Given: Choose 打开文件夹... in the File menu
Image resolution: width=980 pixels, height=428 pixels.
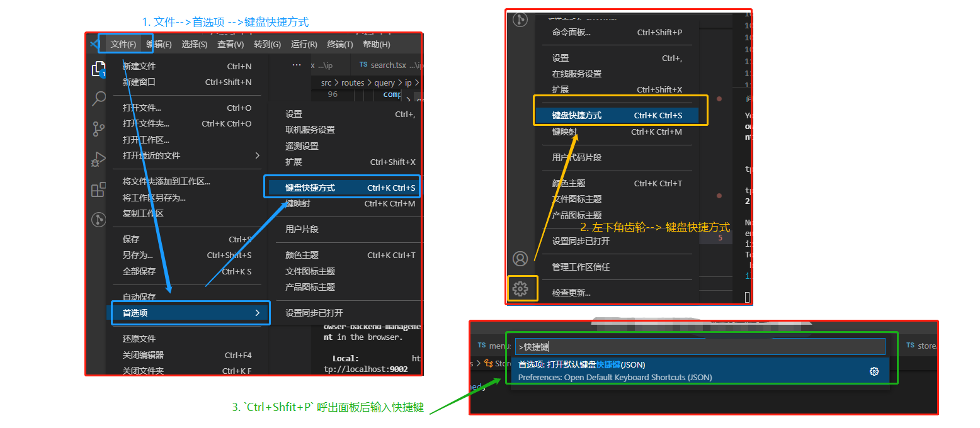Looking at the screenshot, I should point(186,123).
